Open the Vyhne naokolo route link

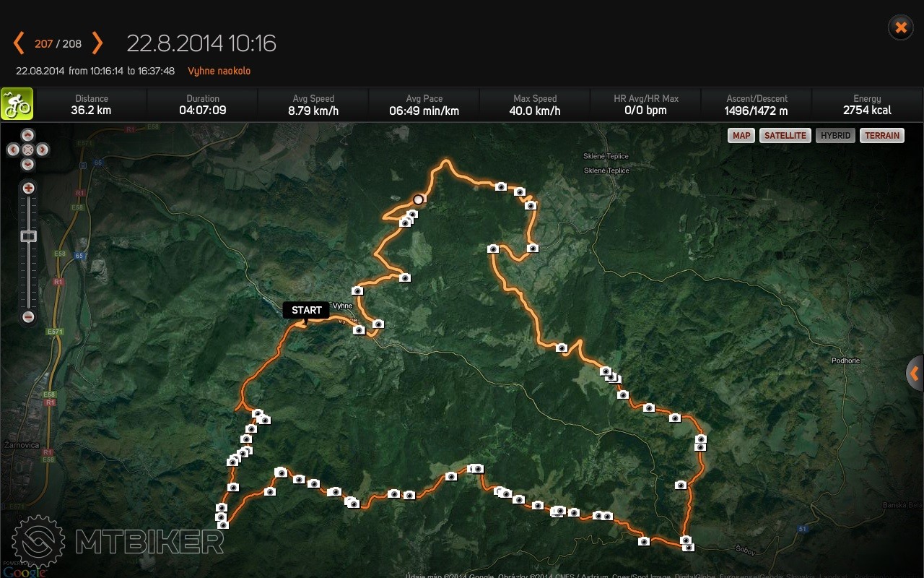[219, 71]
